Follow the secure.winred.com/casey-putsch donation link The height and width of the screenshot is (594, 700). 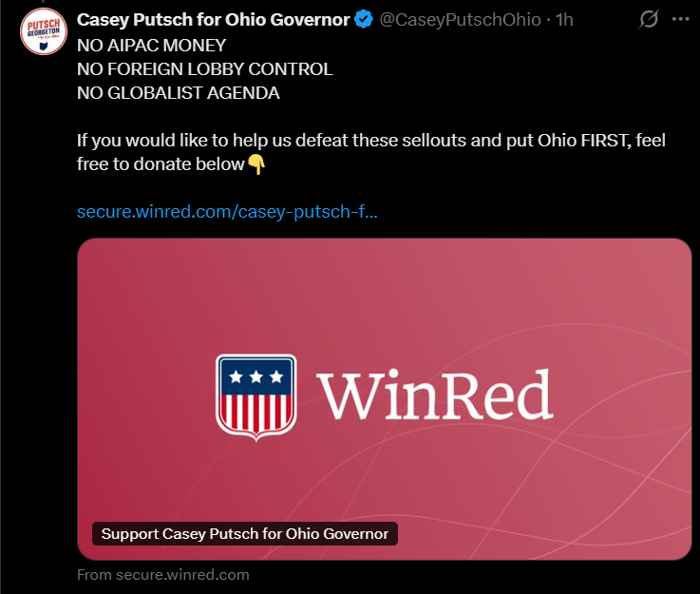click(x=227, y=211)
